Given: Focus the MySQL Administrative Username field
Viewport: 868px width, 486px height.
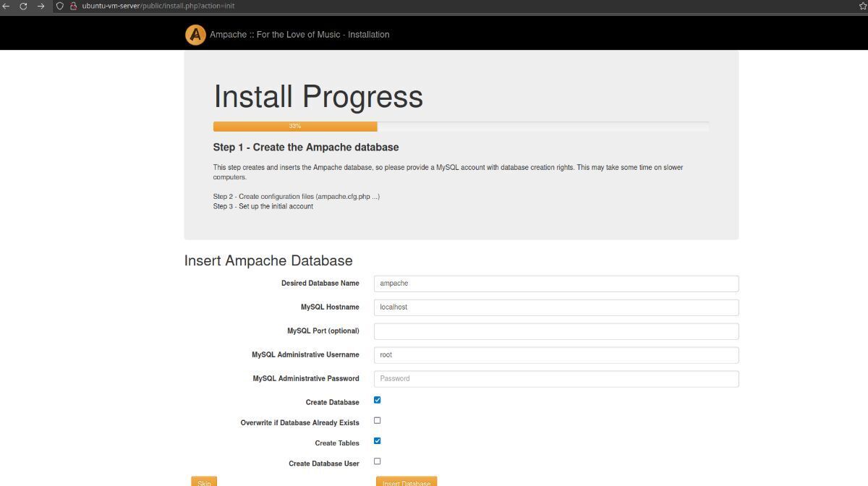Looking at the screenshot, I should click(x=556, y=355).
